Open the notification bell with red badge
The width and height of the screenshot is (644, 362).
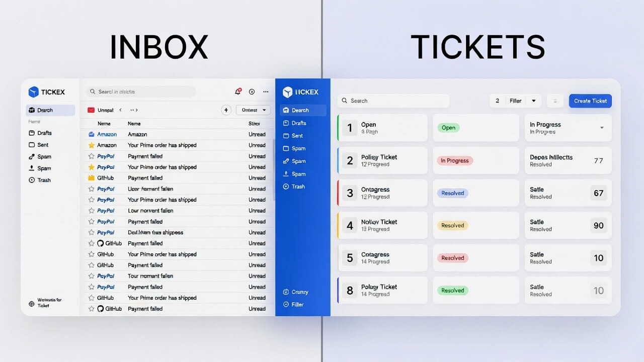click(x=238, y=92)
